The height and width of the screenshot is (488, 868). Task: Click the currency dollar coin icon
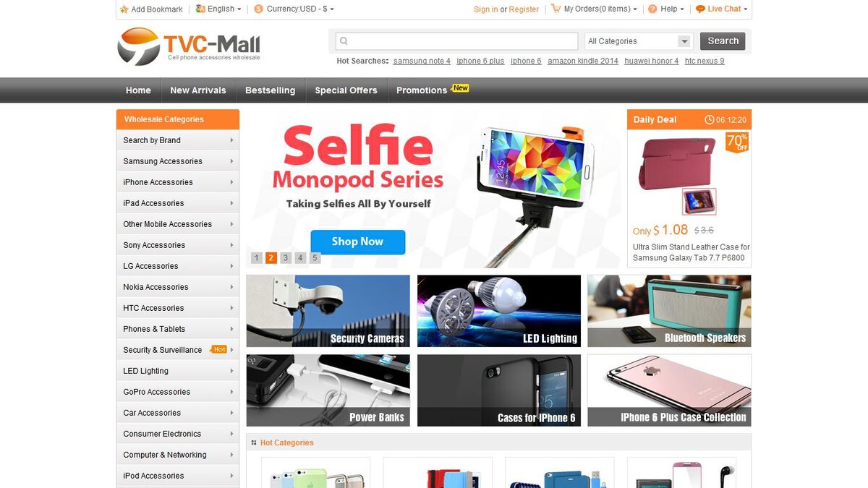pos(259,9)
